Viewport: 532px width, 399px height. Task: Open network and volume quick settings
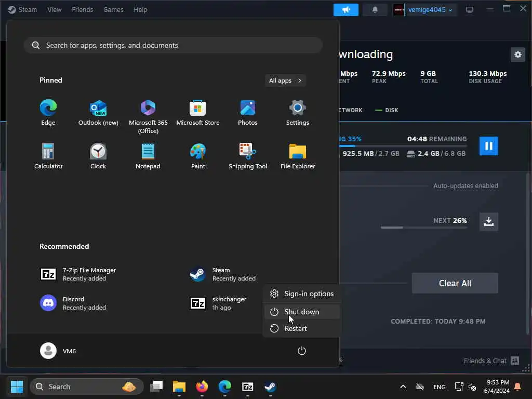[x=465, y=387]
